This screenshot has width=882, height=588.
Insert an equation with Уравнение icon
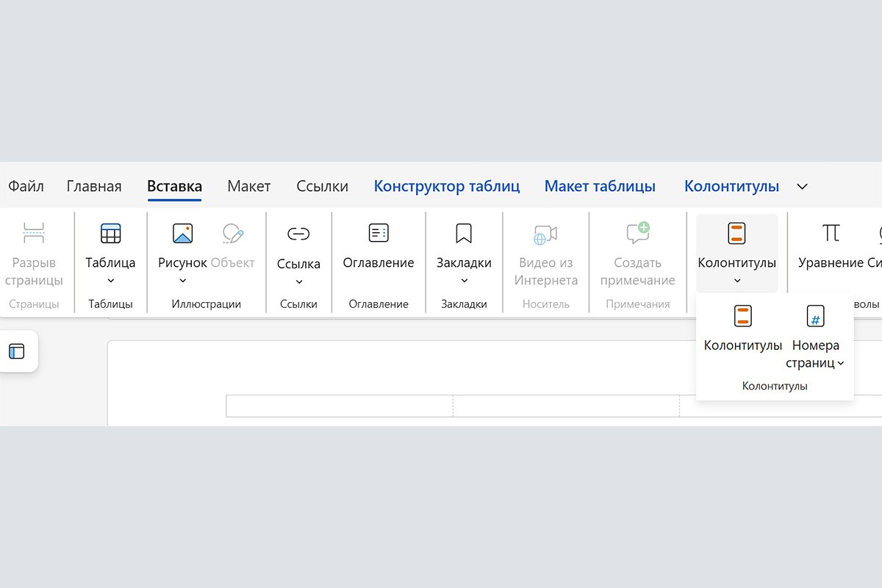831,234
